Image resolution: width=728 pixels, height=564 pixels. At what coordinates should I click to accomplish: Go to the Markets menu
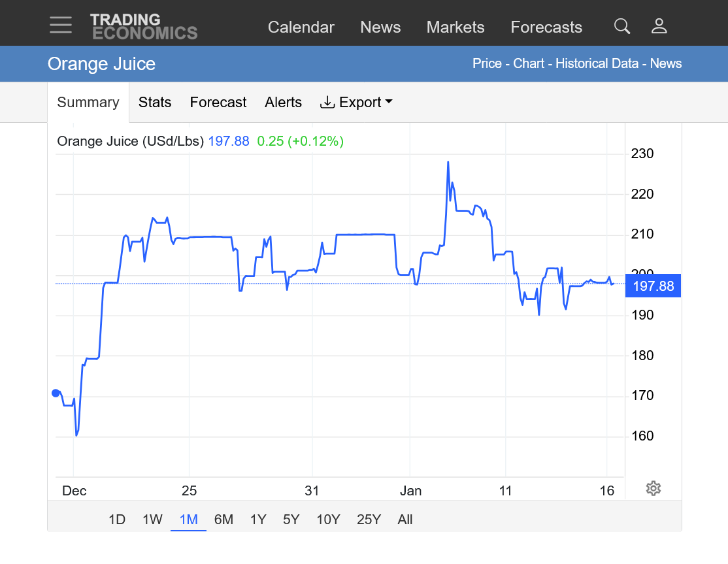[x=455, y=27]
